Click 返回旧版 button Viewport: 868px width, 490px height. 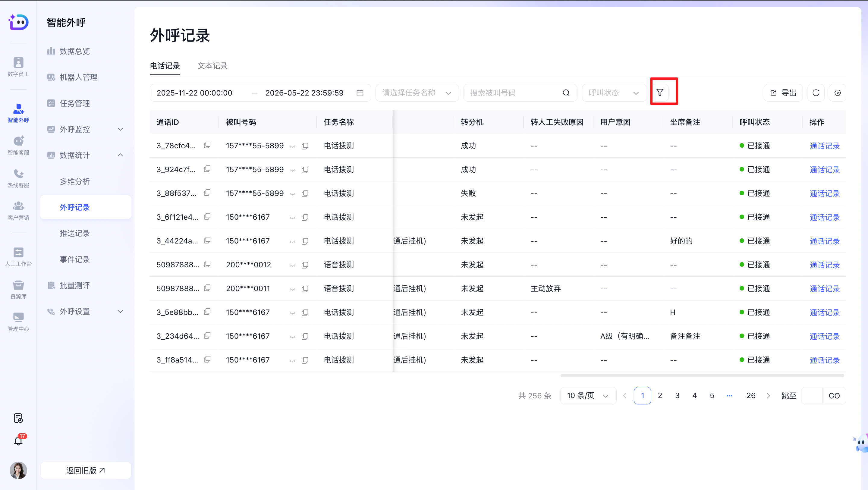(x=86, y=470)
